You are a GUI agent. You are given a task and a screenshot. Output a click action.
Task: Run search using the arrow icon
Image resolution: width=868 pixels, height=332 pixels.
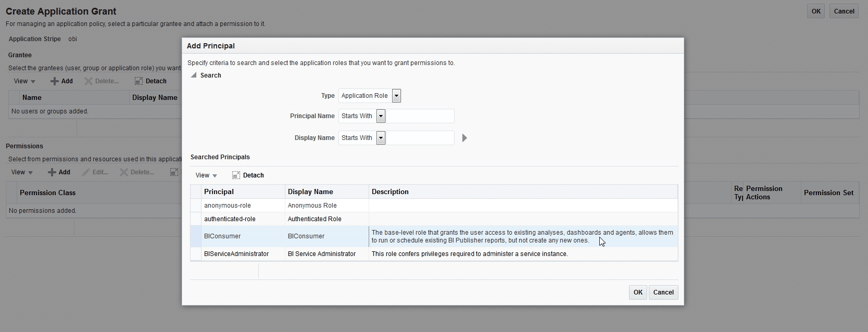click(x=464, y=138)
